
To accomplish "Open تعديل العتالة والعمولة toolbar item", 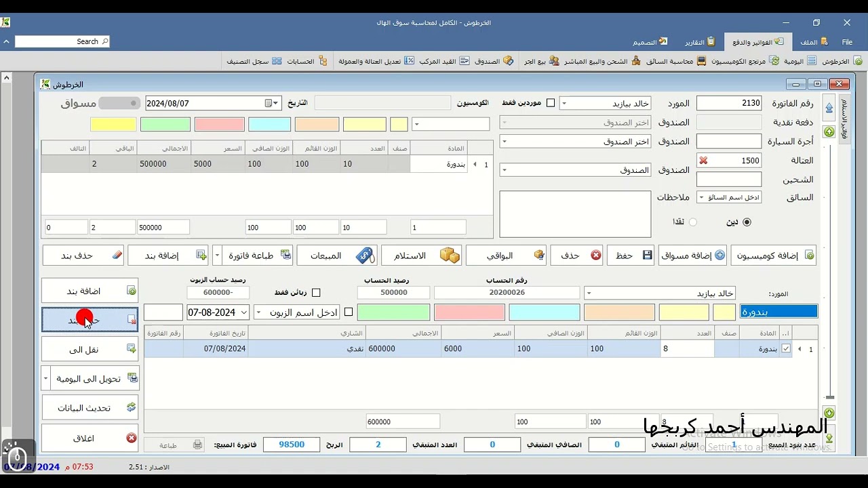I will pos(376,61).
